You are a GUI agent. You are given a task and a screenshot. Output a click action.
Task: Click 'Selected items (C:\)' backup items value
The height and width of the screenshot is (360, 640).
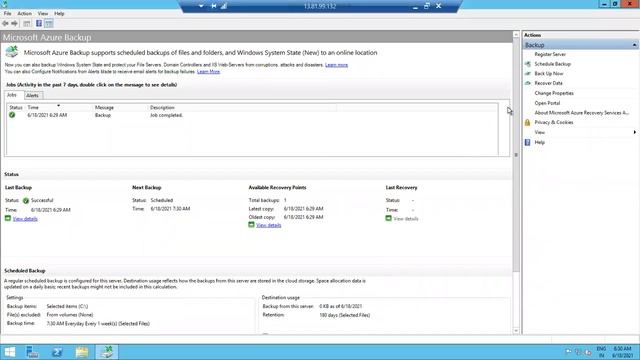coord(67,306)
